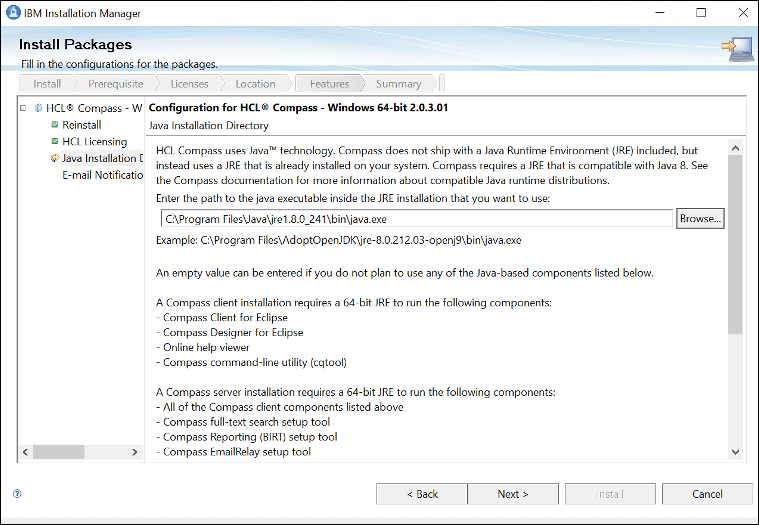The width and height of the screenshot is (759, 525).
Task: Click the 'Java Installation Directory' subtitle
Action: point(209,126)
